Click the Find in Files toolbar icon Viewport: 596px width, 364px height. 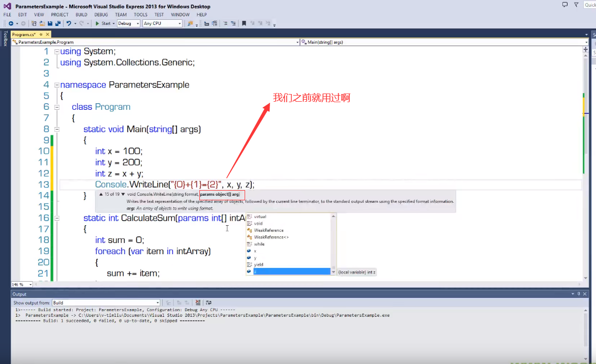(190, 23)
